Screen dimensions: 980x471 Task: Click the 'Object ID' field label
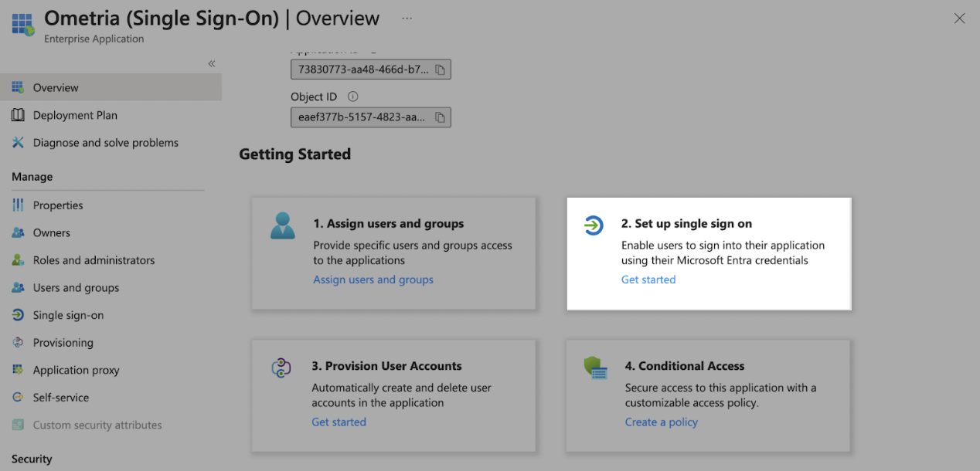point(314,97)
